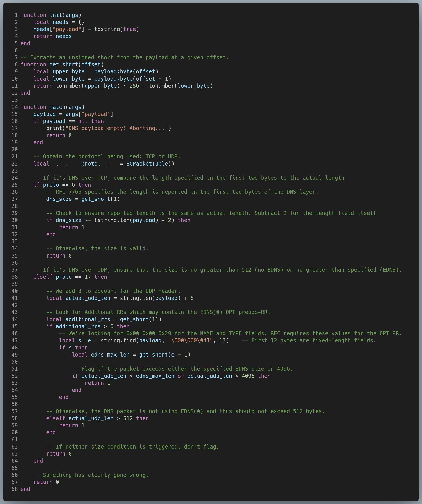The width and height of the screenshot is (422, 504).
Task: Click 'edns_max_len' declaration on line 49
Action: pos(110,355)
